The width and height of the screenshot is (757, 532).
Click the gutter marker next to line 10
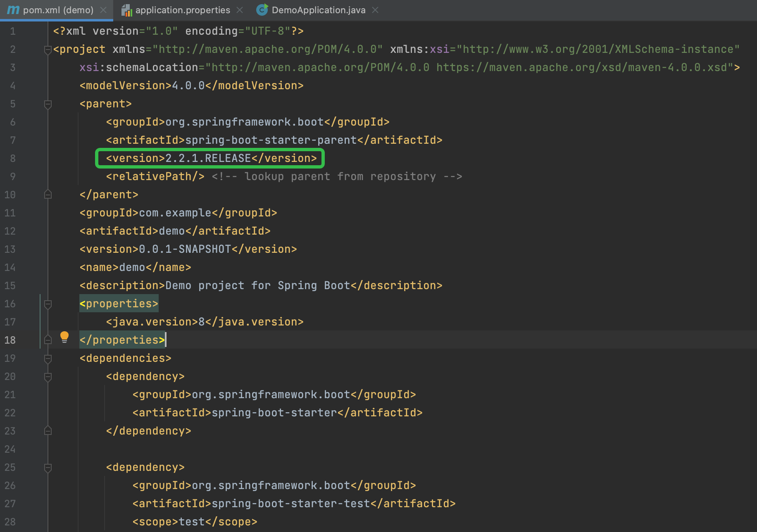coord(48,194)
